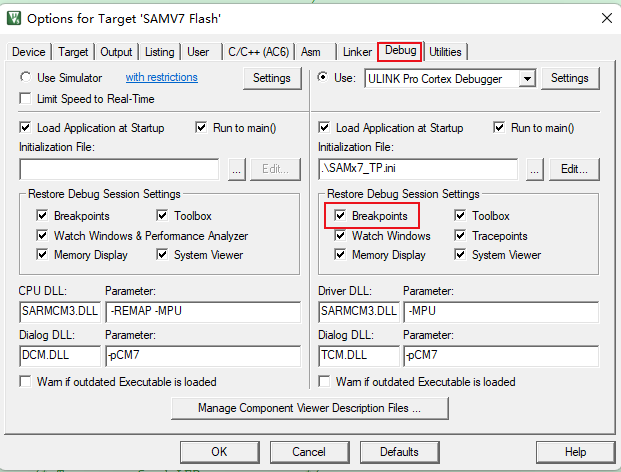Open the C/C++ (AC6) tab
621x472 pixels.
[x=257, y=52]
